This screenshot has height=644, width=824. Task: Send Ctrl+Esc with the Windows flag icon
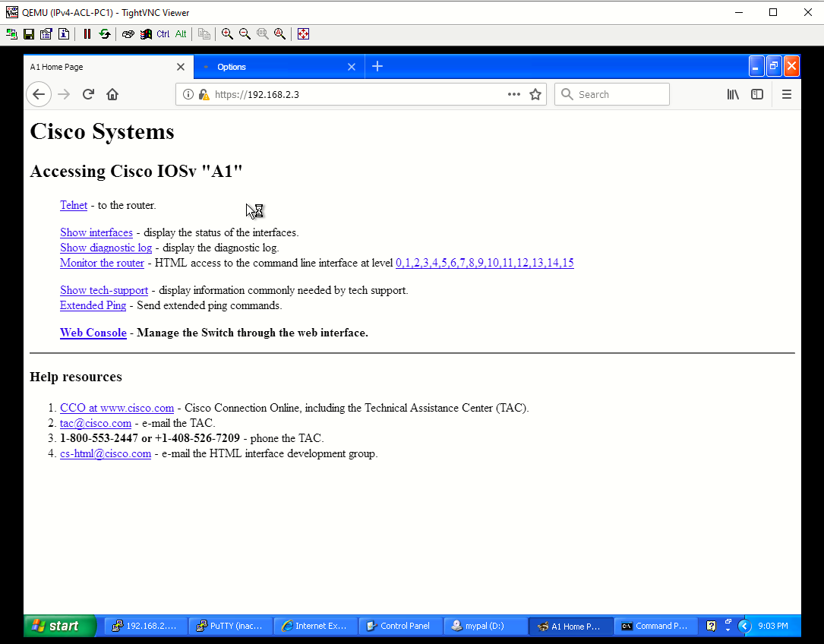click(146, 34)
